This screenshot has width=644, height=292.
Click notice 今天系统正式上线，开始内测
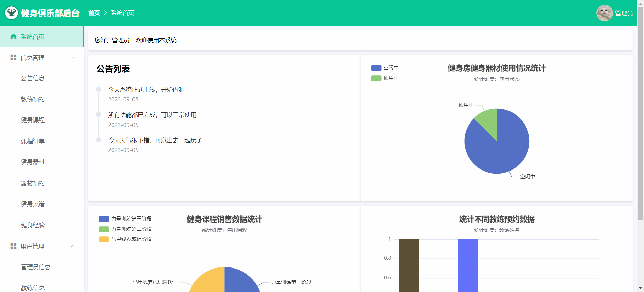pos(146,90)
